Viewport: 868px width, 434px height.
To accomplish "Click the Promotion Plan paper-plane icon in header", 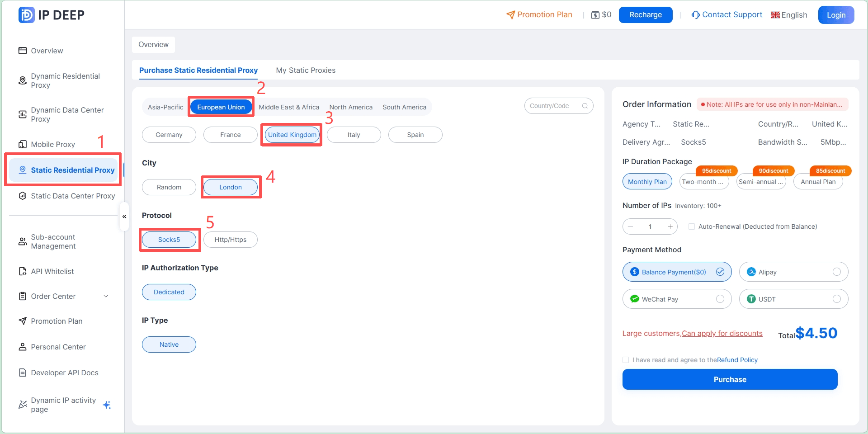I will [510, 14].
